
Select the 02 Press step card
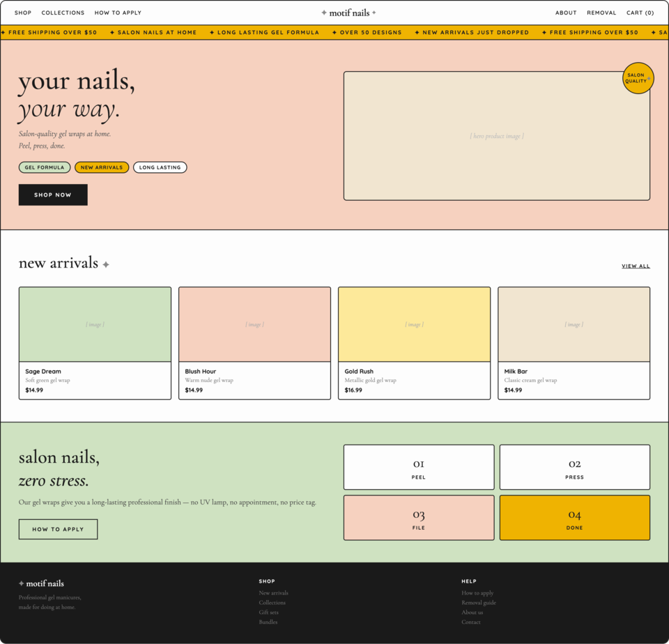coord(575,467)
